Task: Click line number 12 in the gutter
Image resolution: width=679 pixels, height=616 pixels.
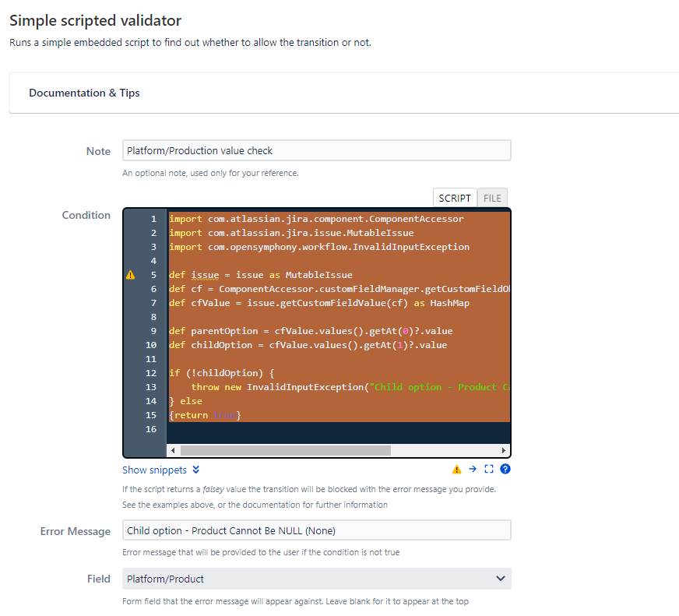Action: click(x=151, y=373)
